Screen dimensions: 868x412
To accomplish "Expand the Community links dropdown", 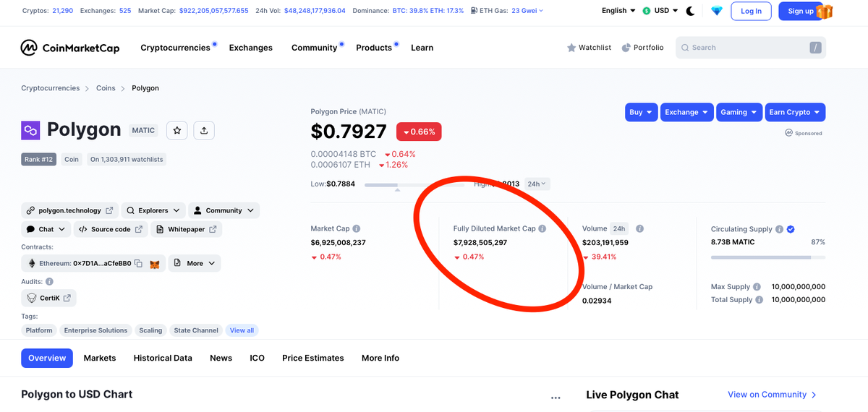I will click(x=224, y=210).
